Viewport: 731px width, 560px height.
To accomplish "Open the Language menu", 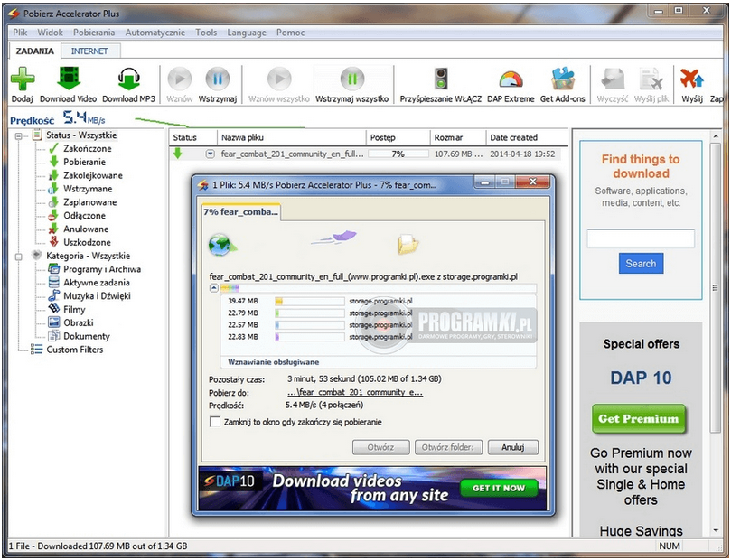I will tap(247, 33).
